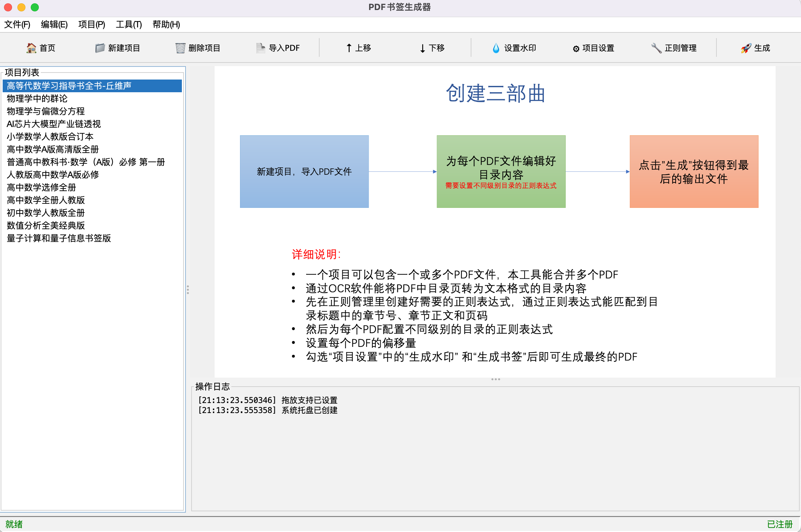Open the 文件 menu
This screenshot has width=801, height=532.
[17, 24]
